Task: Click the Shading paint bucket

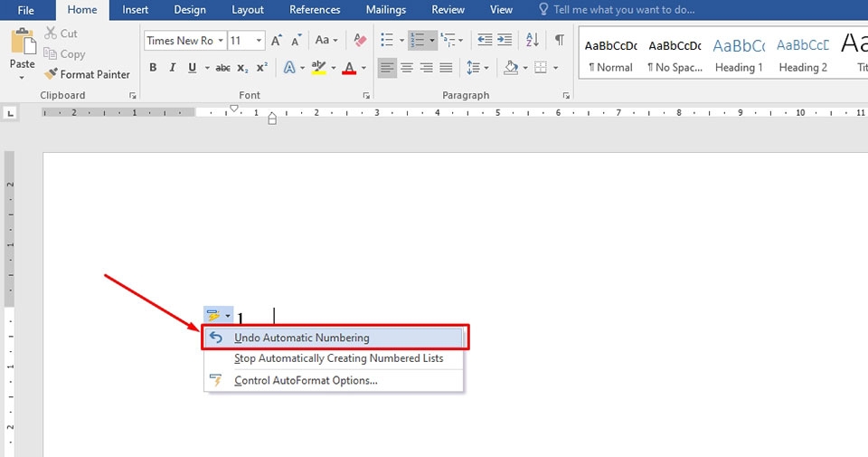Action: coord(511,68)
